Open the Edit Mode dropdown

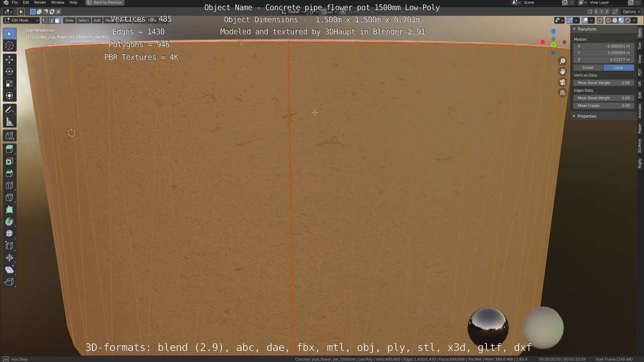click(21, 20)
